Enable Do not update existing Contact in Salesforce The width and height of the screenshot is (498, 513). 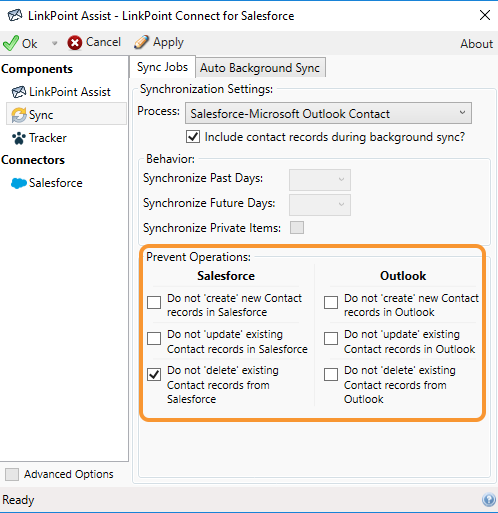[154, 338]
